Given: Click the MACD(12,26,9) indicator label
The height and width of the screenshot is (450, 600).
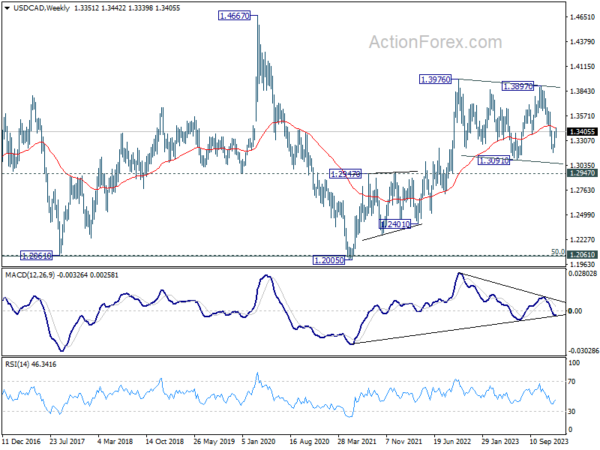Looking at the screenshot, I should pyautogui.click(x=29, y=275).
